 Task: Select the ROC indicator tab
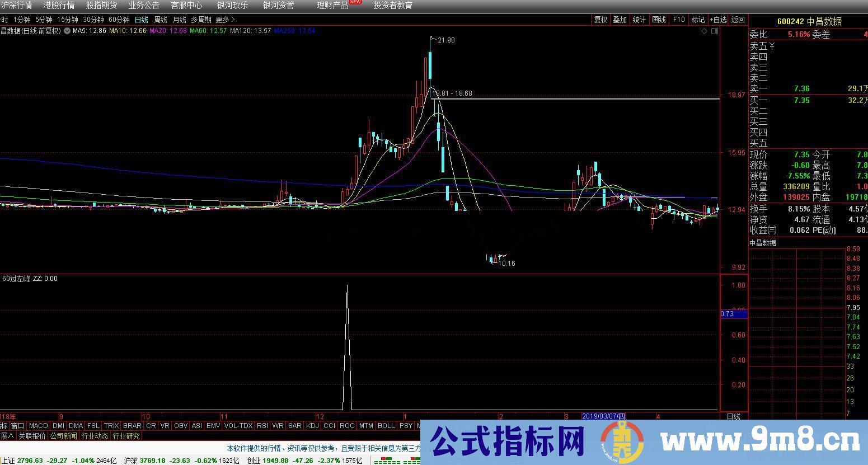347,426
